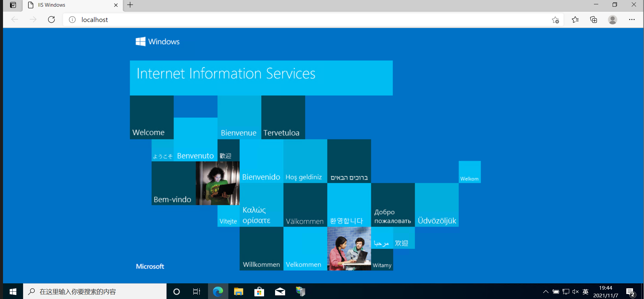Open Task View on taskbar

click(197, 292)
